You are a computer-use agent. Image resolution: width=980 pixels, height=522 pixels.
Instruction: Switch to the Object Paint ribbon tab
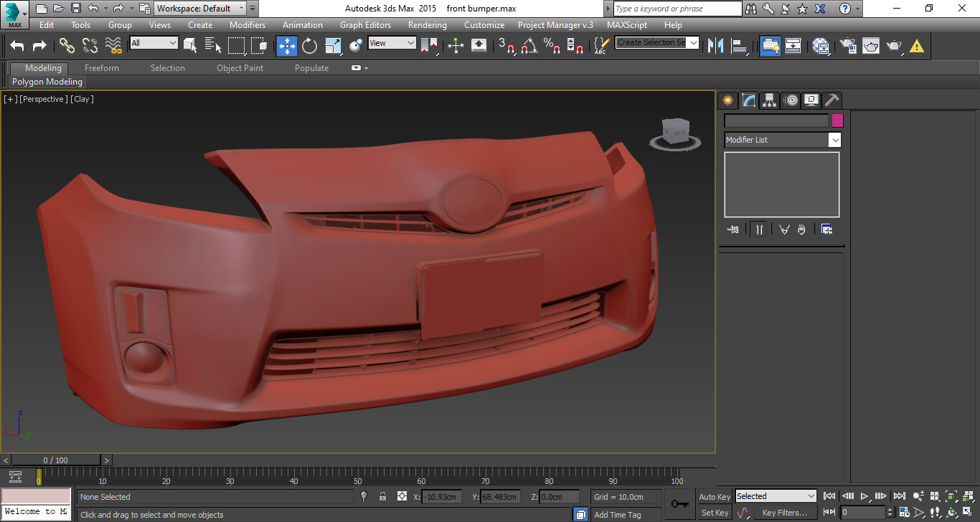[x=240, y=68]
